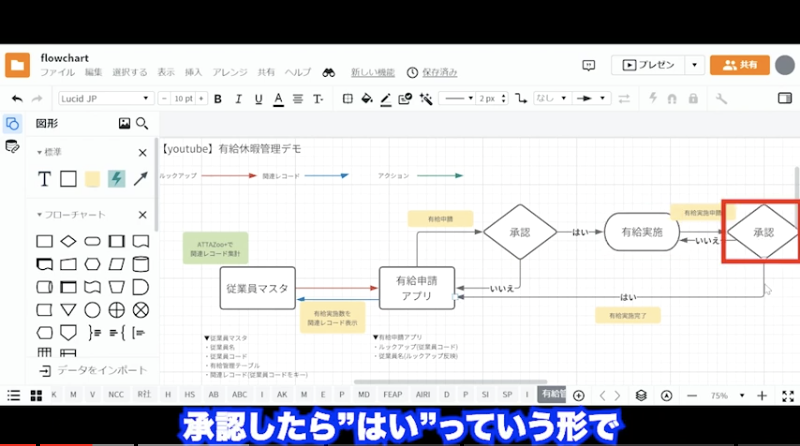The width and height of the screenshot is (800, 446).
Task: Click the orange 共有 share button
Action: (739, 65)
